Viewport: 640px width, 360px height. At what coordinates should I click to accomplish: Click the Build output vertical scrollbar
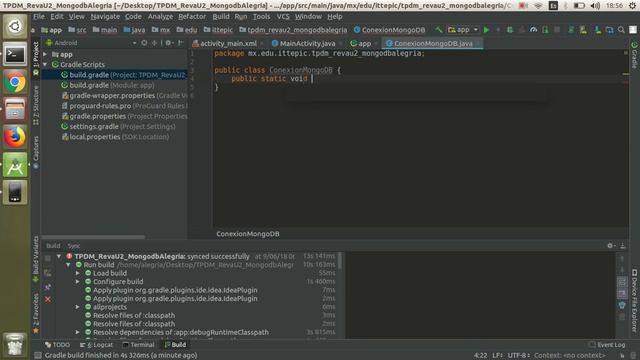[x=340, y=260]
